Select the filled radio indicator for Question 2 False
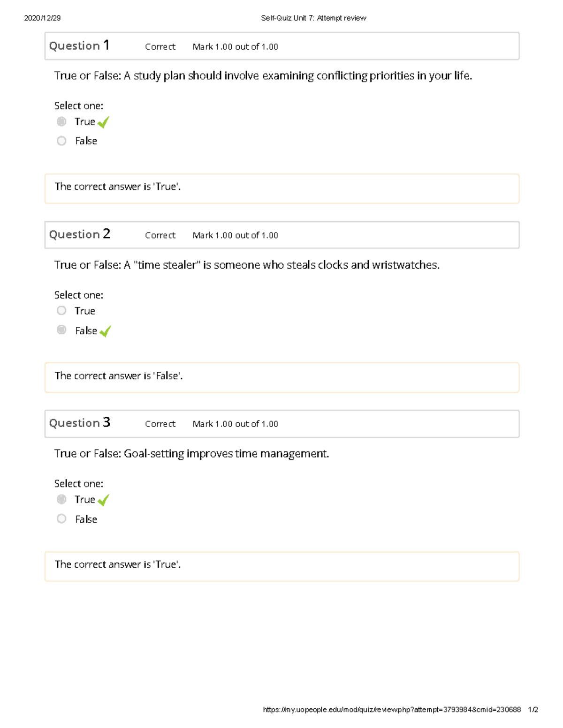563x728 pixels. pyautogui.click(x=61, y=330)
